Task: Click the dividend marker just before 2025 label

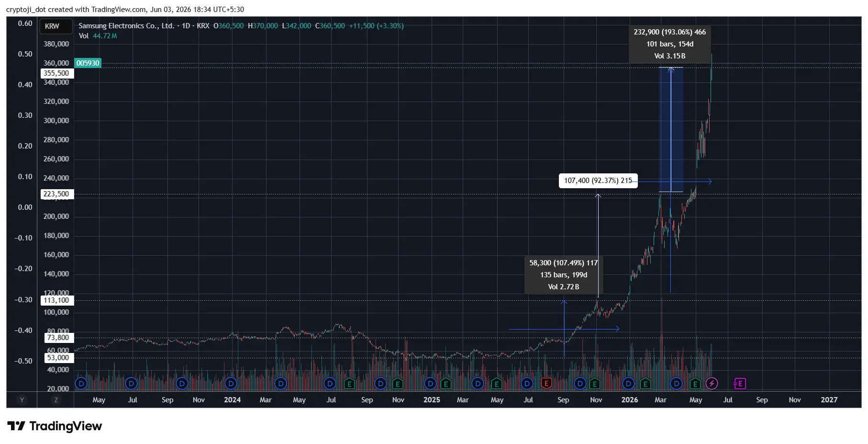Action: pyautogui.click(x=430, y=384)
